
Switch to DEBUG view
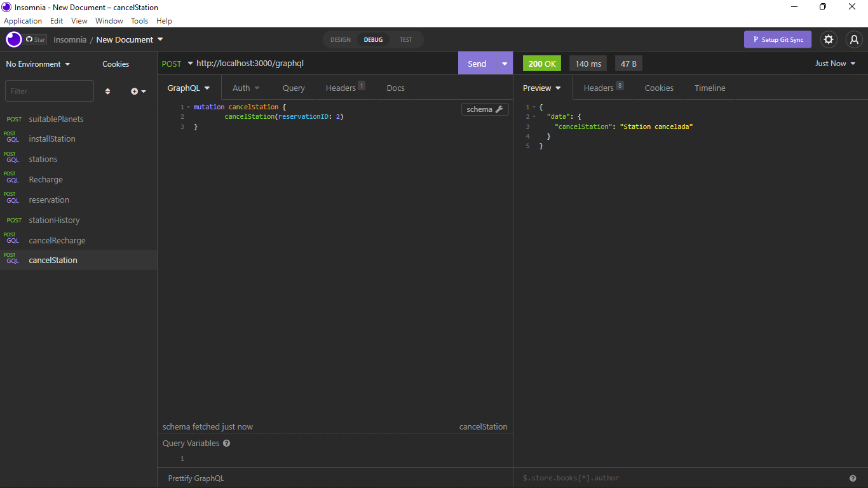click(x=373, y=39)
